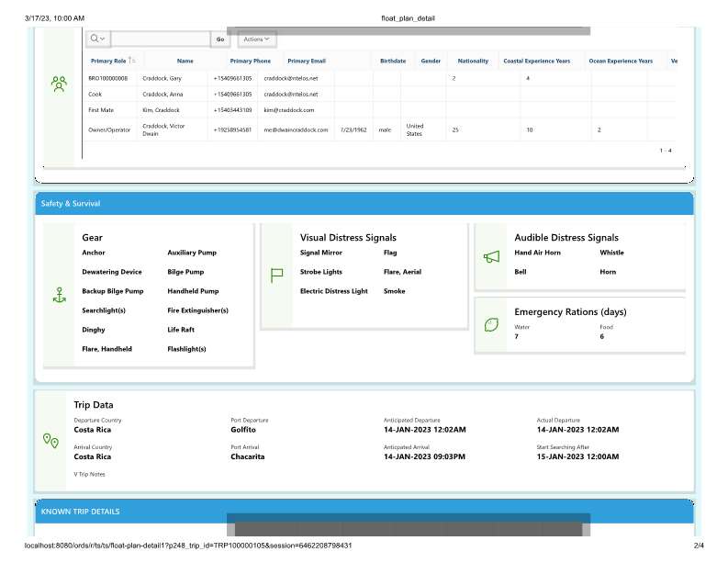Open the search magnifier column selector

(x=98, y=39)
